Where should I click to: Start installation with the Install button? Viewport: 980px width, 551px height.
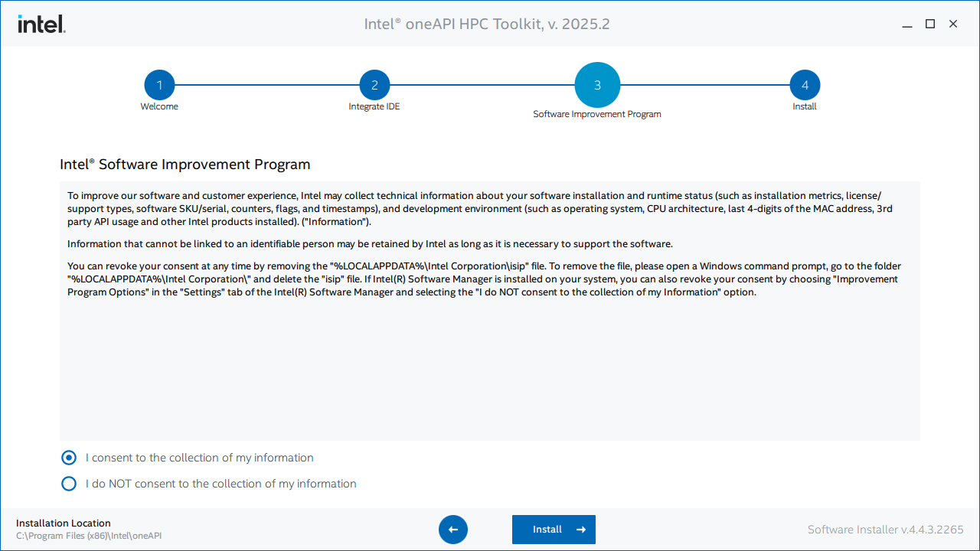(554, 530)
